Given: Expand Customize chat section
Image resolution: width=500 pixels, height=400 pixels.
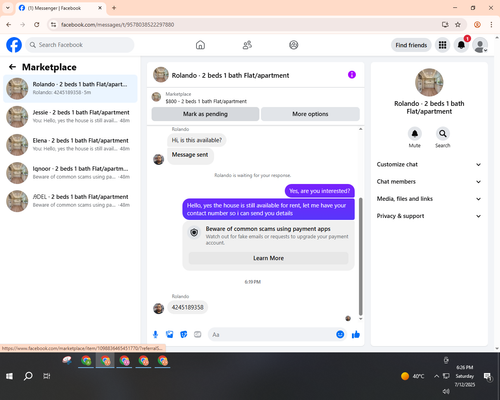Looking at the screenshot, I should pyautogui.click(x=429, y=165).
